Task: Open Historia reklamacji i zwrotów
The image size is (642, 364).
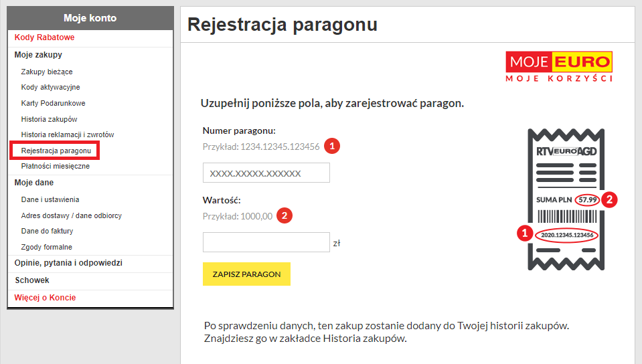Action: coord(68,134)
